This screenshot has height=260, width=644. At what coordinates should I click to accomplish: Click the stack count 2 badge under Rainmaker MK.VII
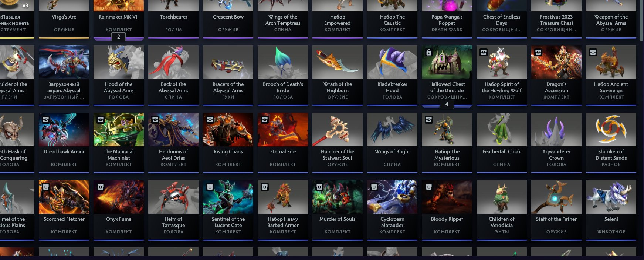tap(118, 37)
